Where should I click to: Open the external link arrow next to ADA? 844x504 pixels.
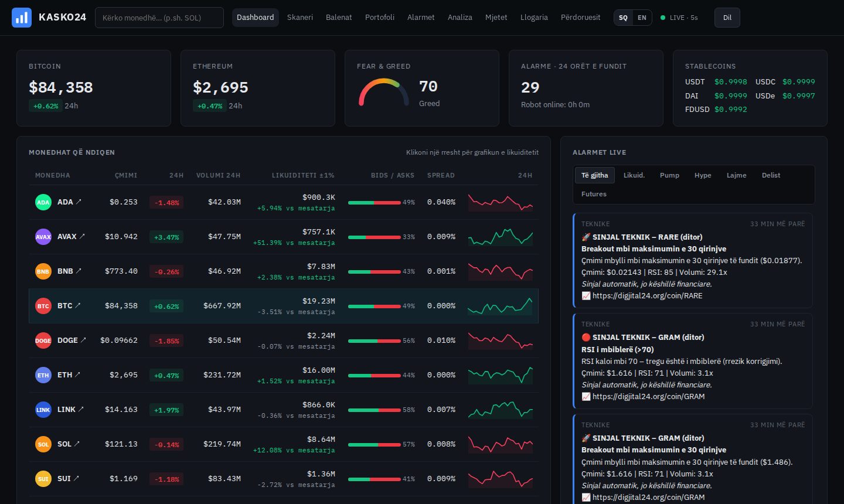pos(79,202)
